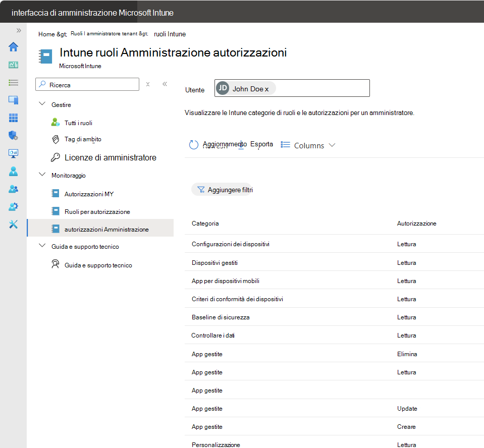Collapse Guida e supporto tecnico section
This screenshot has height=448, width=484.
(42, 246)
